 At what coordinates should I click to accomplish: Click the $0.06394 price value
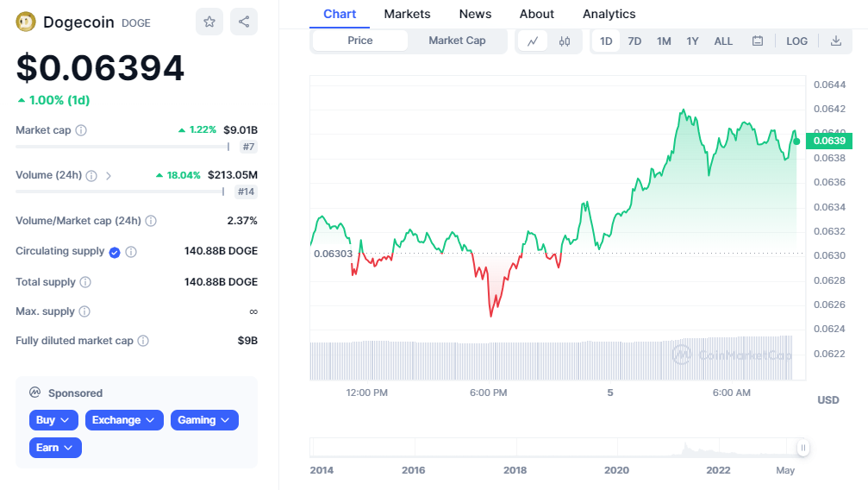pyautogui.click(x=100, y=68)
